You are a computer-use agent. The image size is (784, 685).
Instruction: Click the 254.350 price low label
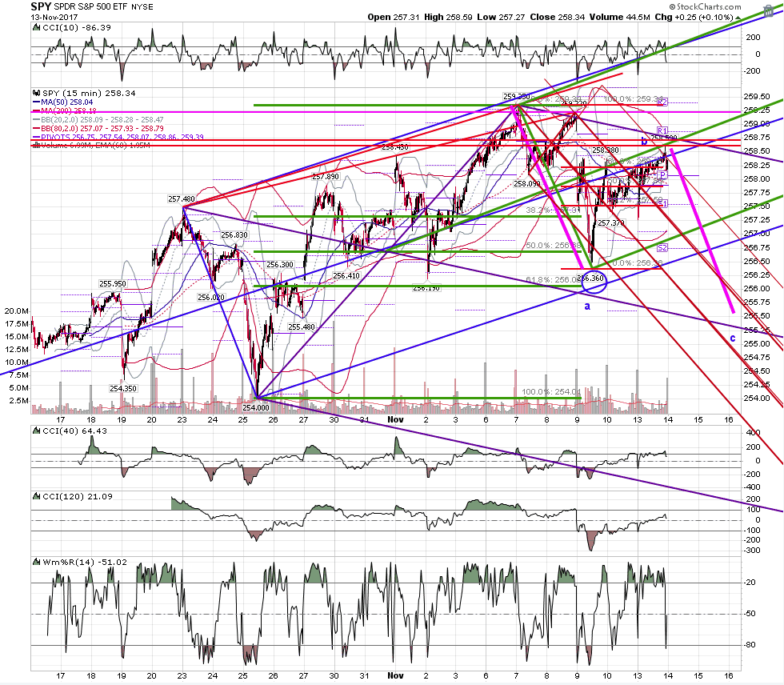pos(123,388)
